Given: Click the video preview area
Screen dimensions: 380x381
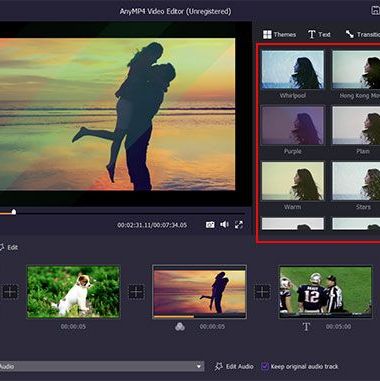Looking at the screenshot, I should (117, 114).
